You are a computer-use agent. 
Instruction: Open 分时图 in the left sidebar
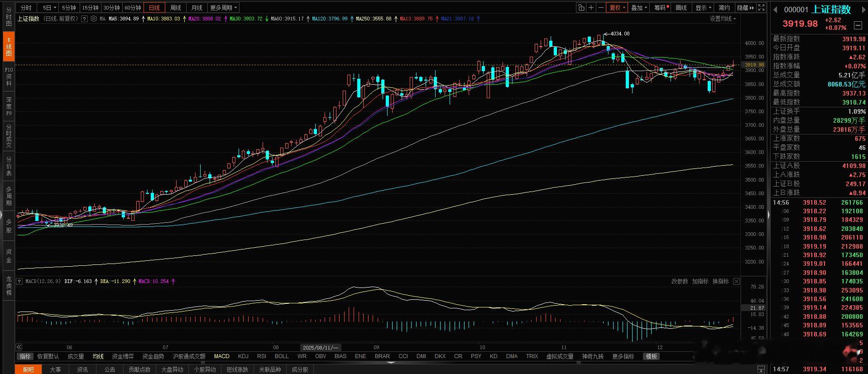tap(9, 17)
